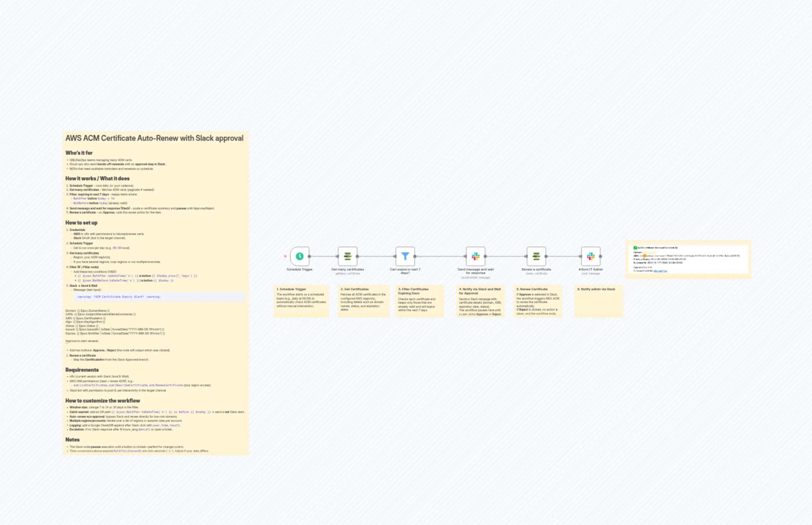
Task: Select the Get many certificates AWS node
Action: point(347,257)
